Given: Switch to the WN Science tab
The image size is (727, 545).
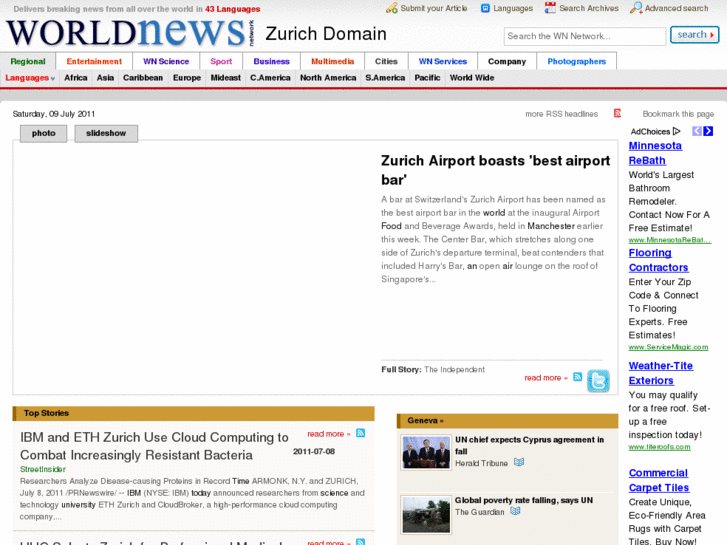Looking at the screenshot, I should 166,61.
